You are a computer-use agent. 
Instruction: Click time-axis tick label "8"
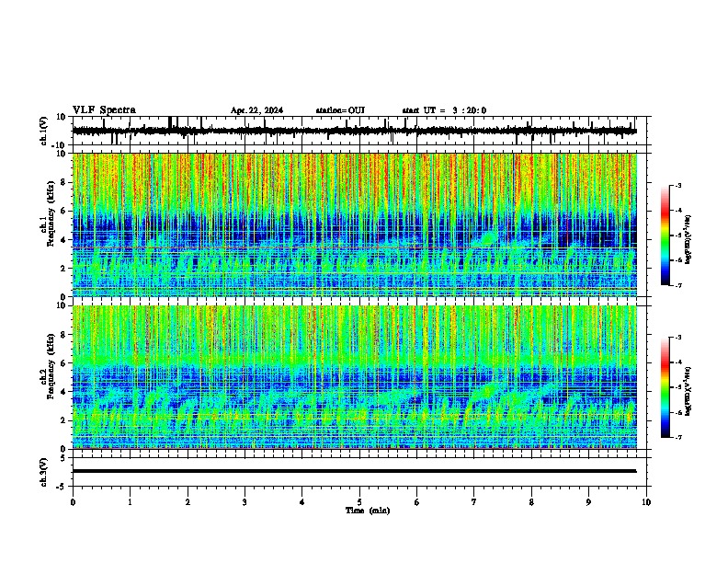click(531, 502)
